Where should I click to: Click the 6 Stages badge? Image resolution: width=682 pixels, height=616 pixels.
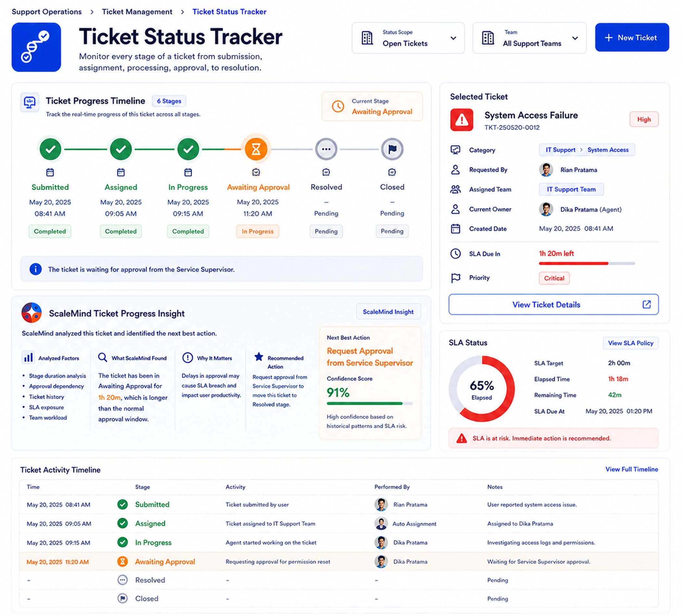click(169, 101)
